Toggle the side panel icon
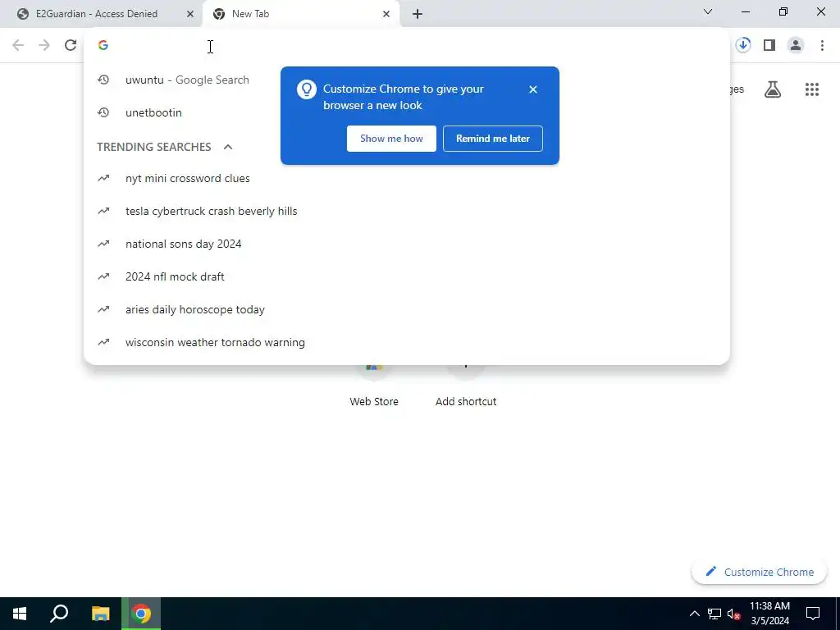Image resolution: width=840 pixels, height=630 pixels. coord(769,46)
